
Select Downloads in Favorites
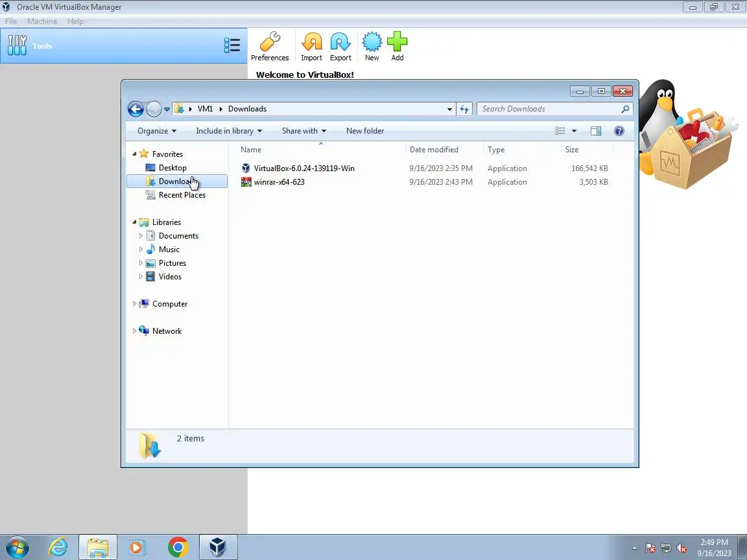click(177, 181)
